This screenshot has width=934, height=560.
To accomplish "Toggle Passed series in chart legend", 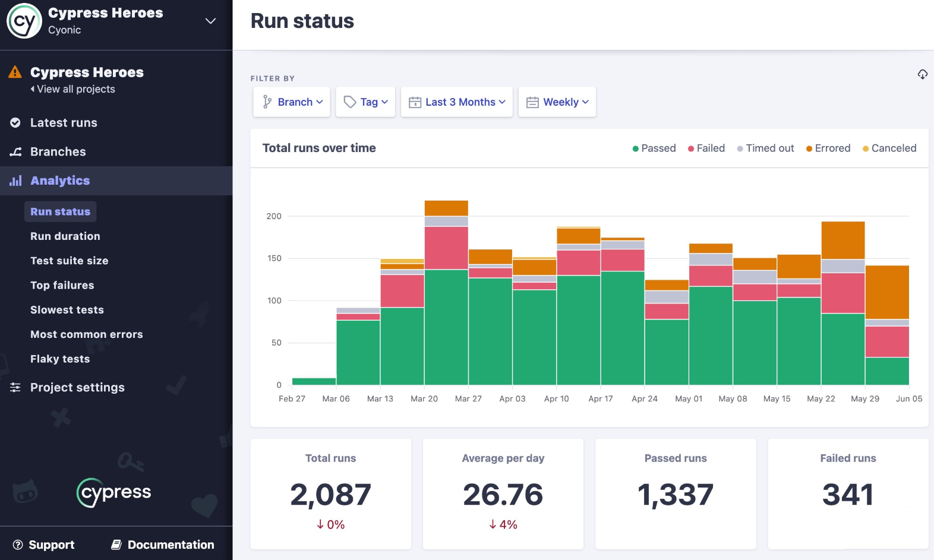I will [x=654, y=148].
